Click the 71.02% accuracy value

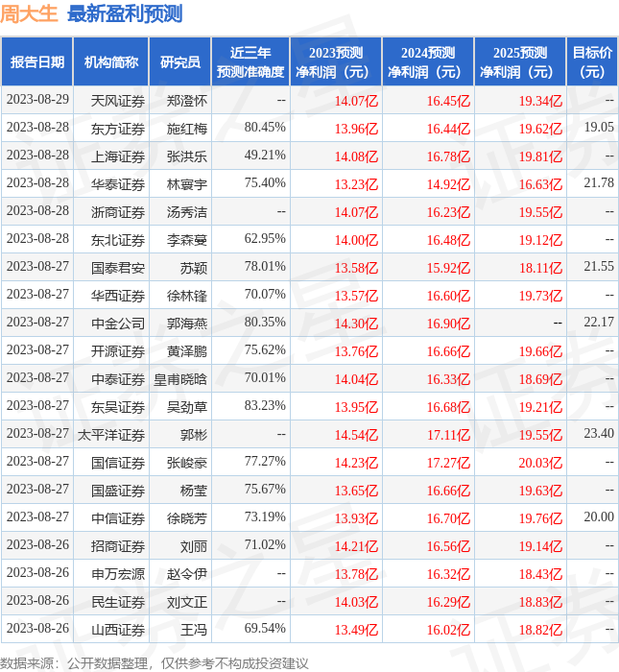point(265,545)
